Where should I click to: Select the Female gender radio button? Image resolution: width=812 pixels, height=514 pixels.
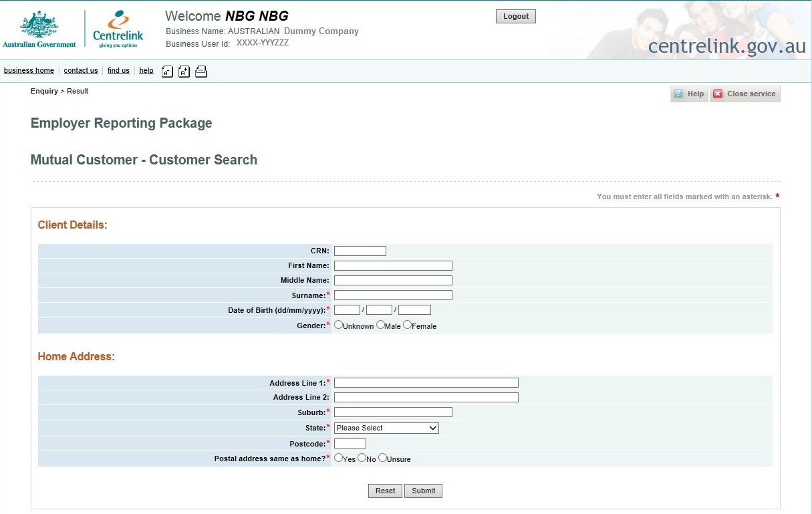(408, 325)
